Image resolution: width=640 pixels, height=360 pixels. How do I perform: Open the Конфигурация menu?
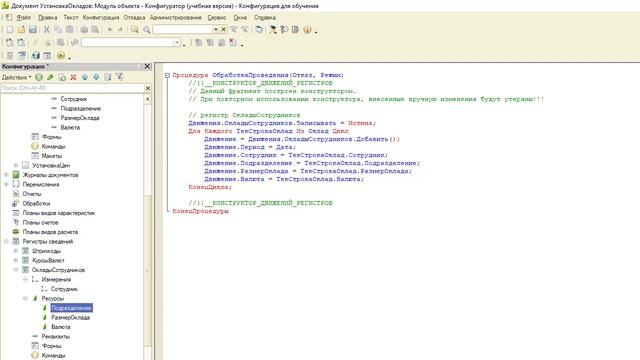(101, 18)
